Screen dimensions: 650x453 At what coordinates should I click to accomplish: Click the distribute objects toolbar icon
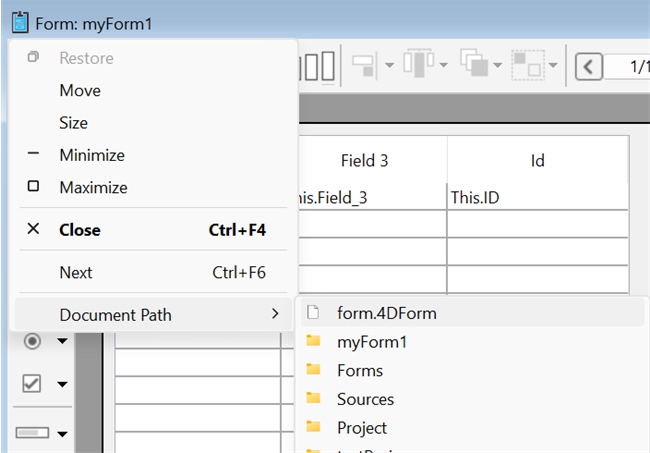(415, 66)
